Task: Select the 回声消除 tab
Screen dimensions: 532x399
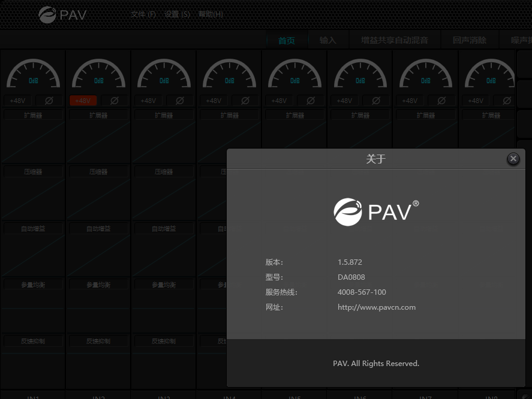Action: pyautogui.click(x=469, y=41)
